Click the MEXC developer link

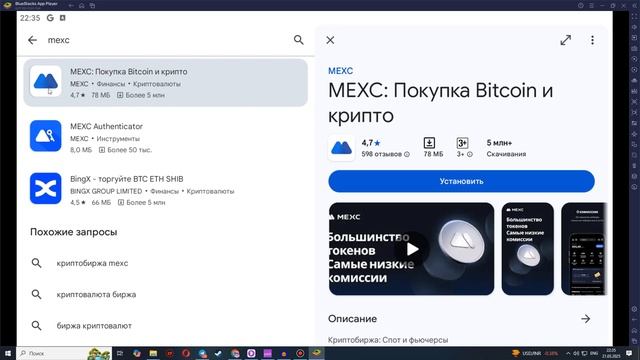[340, 71]
